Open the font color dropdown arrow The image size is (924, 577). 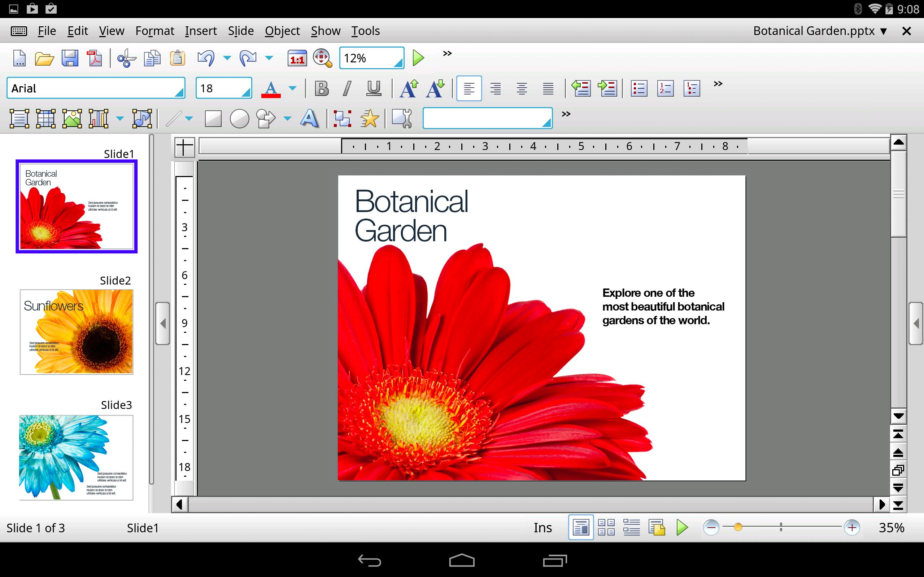point(292,88)
